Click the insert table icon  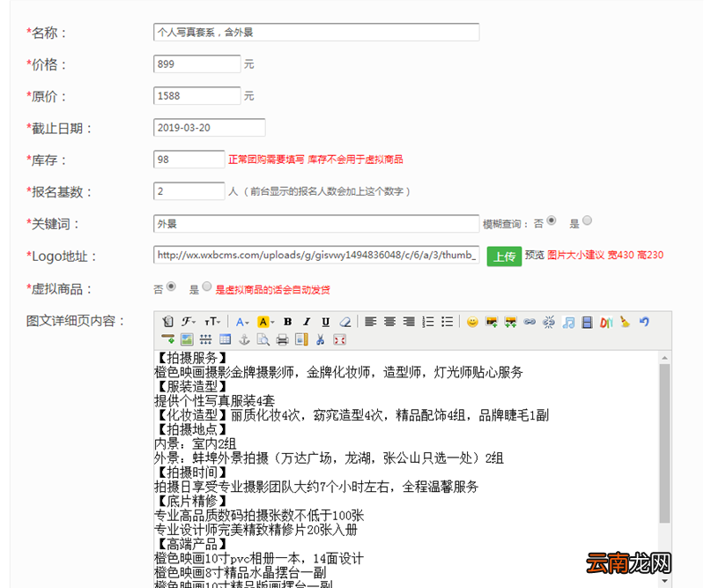click(x=225, y=339)
